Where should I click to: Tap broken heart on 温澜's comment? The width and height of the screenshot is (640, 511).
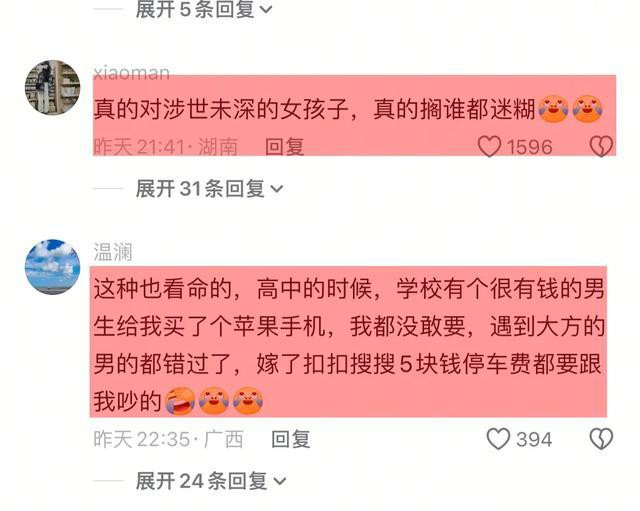[x=601, y=439]
